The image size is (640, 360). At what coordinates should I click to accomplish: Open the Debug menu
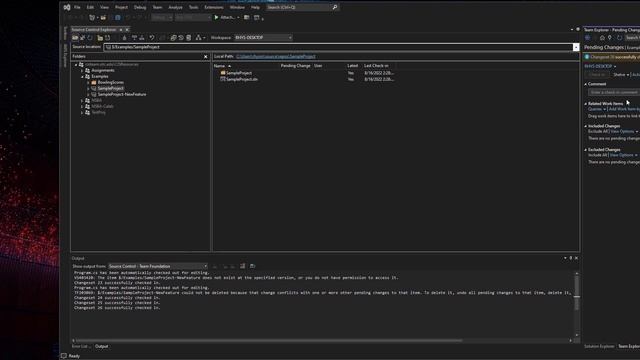(x=140, y=7)
